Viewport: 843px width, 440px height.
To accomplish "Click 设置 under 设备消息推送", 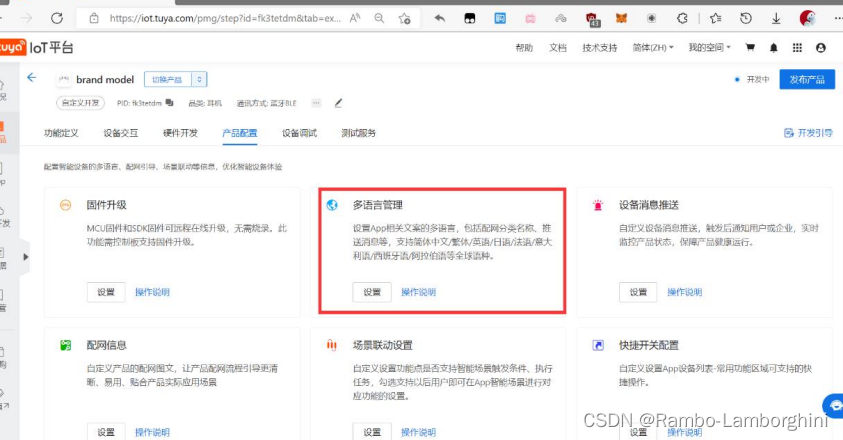I will click(638, 292).
